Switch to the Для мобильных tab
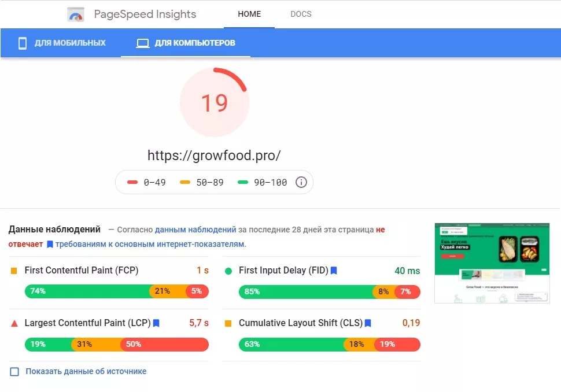 (62, 43)
